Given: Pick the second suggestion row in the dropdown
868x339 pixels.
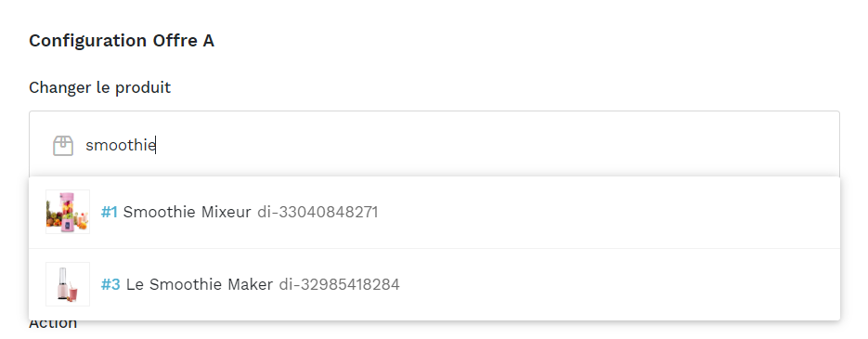Looking at the screenshot, I should [x=434, y=285].
